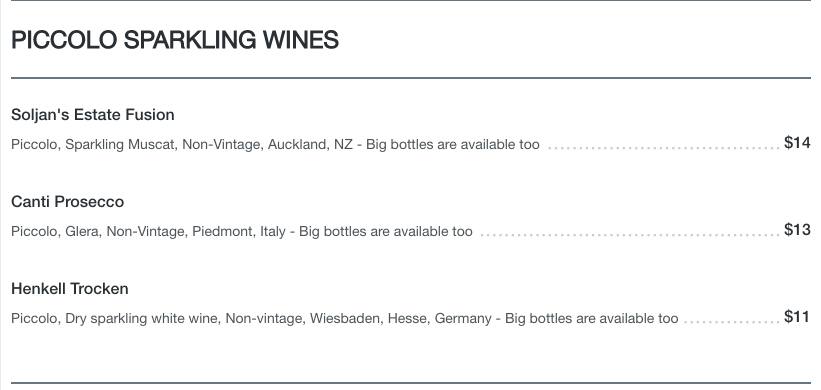Click the word Germany in Henkell description
821x390 pixels.
pyautogui.click(x=463, y=318)
